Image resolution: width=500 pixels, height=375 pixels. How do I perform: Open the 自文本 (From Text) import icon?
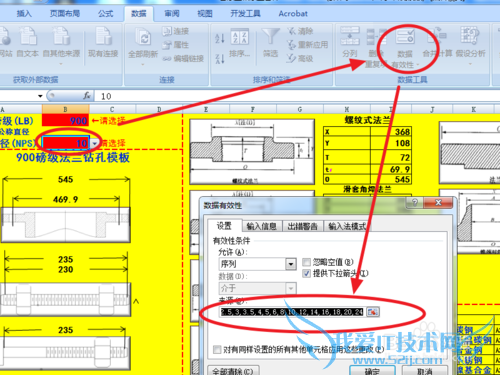point(28,42)
